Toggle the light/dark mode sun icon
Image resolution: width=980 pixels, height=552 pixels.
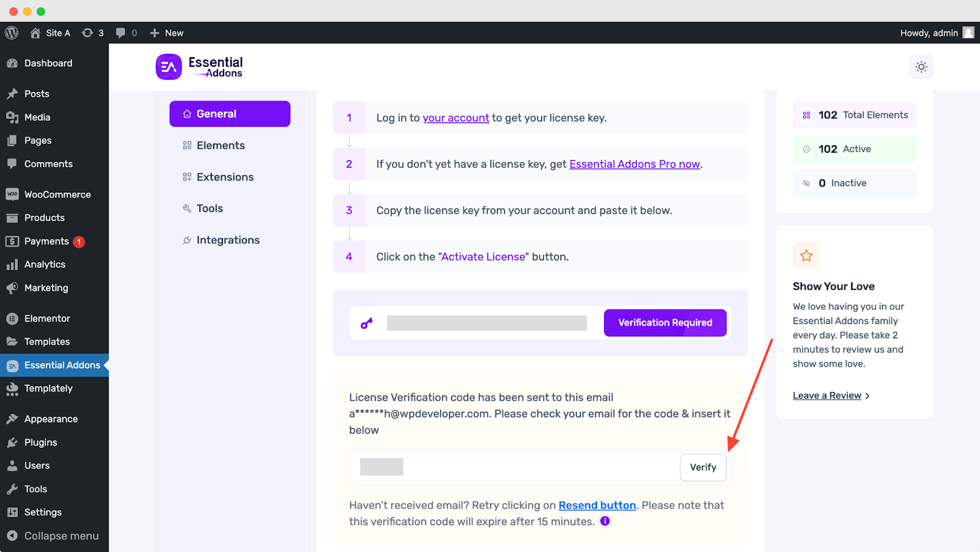921,67
